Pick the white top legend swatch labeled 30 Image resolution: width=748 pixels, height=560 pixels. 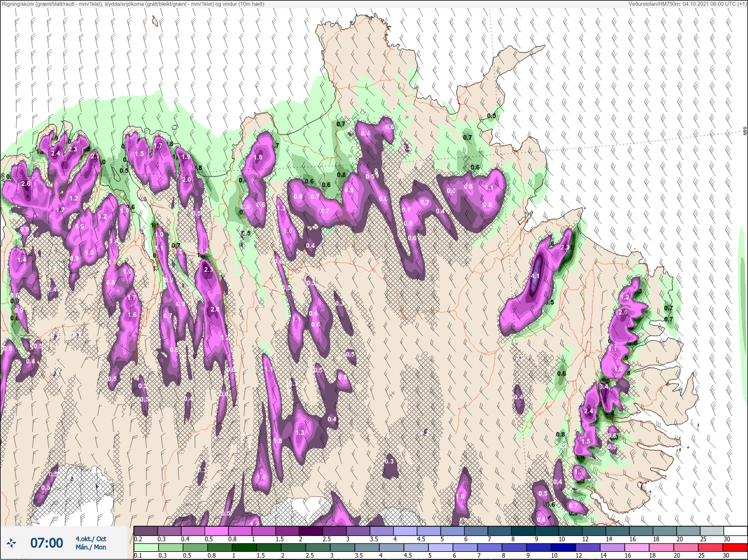click(735, 531)
